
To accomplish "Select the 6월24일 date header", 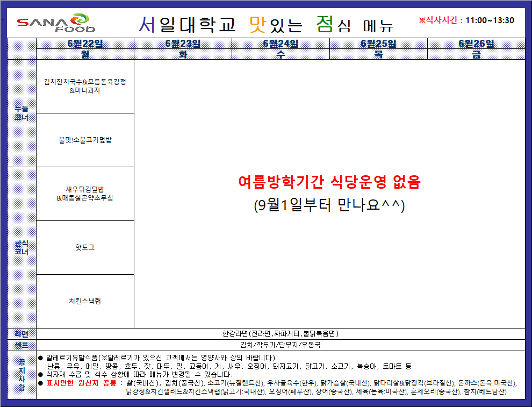I will [x=281, y=44].
